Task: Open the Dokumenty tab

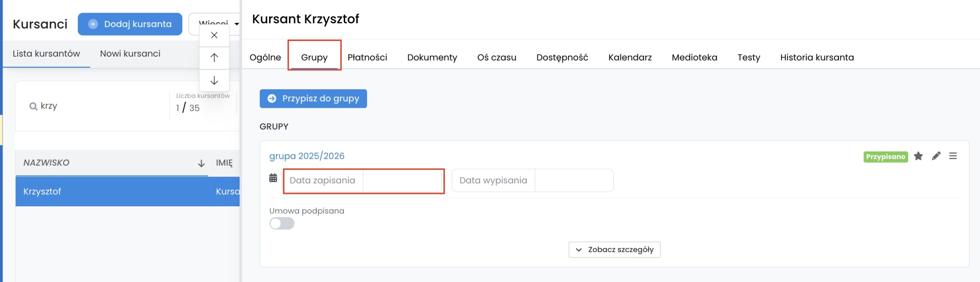Action: 432,57
